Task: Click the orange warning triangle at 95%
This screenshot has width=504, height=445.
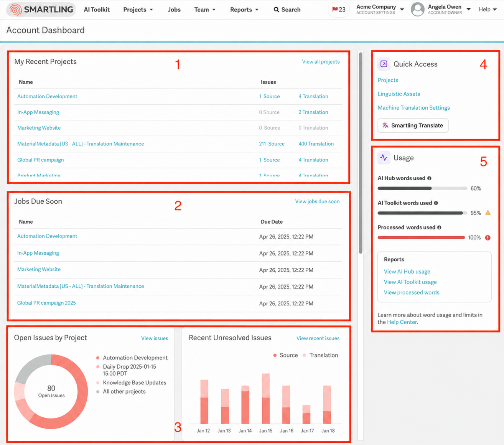Action: click(488, 213)
